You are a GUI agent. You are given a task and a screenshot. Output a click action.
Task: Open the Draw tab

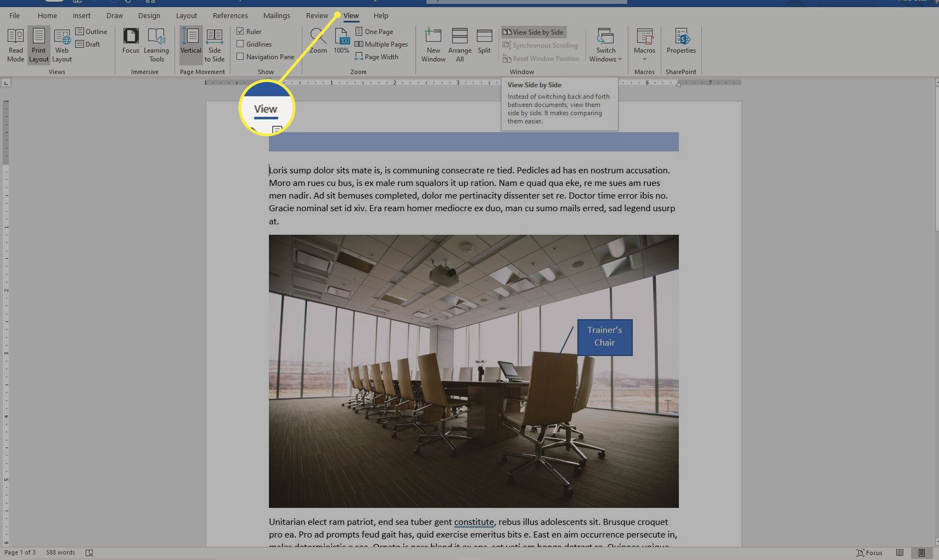[x=115, y=15]
